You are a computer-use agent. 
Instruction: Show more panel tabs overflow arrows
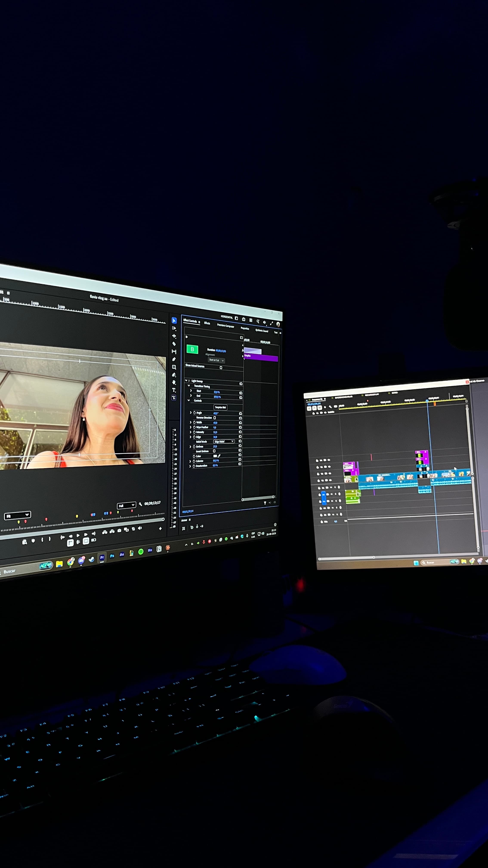(281, 333)
